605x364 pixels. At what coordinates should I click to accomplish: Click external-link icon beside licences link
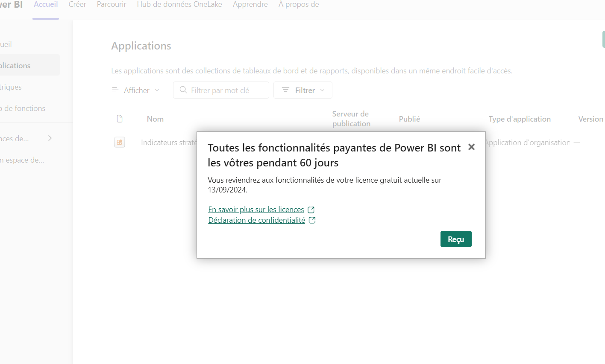click(x=311, y=210)
